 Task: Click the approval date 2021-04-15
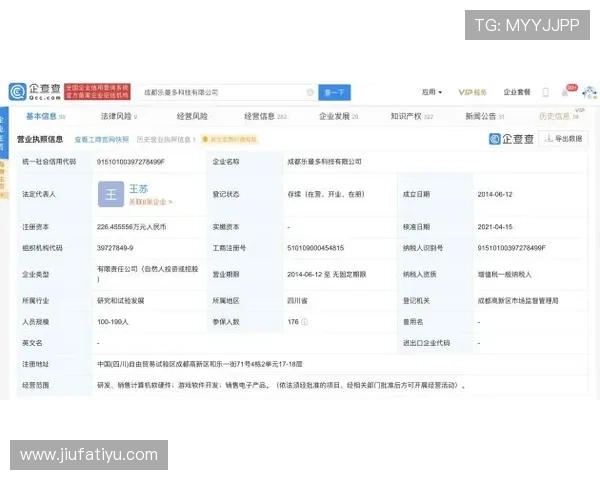point(495,227)
